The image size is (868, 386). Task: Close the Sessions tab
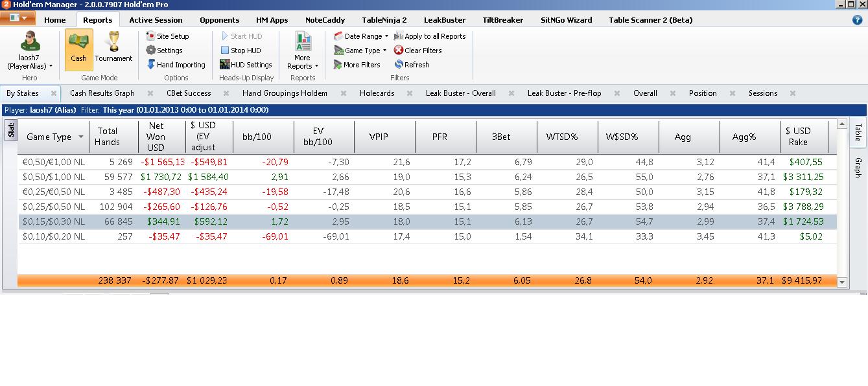[793, 93]
